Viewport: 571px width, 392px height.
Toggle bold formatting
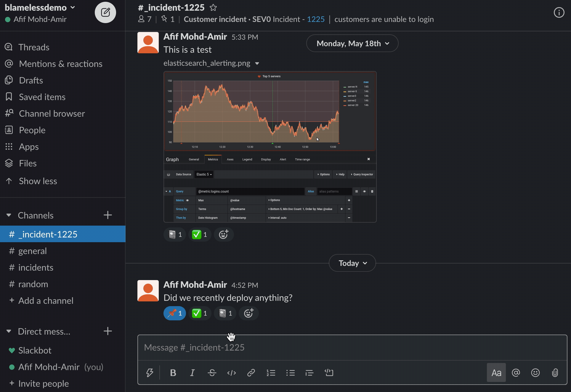click(x=173, y=372)
